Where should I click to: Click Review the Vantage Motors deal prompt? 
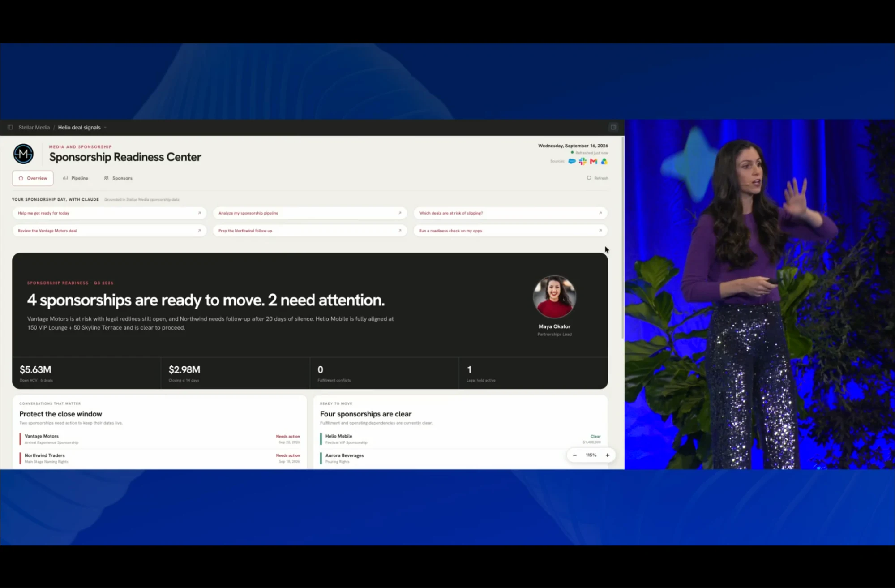coord(109,231)
